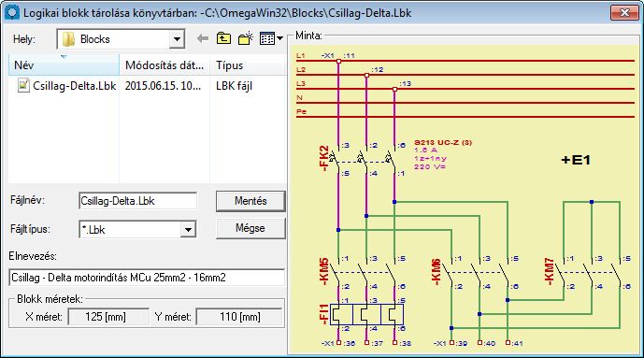Click the 2015.06.15. date cell
Viewport: 644px width, 358px height.
[x=163, y=86]
